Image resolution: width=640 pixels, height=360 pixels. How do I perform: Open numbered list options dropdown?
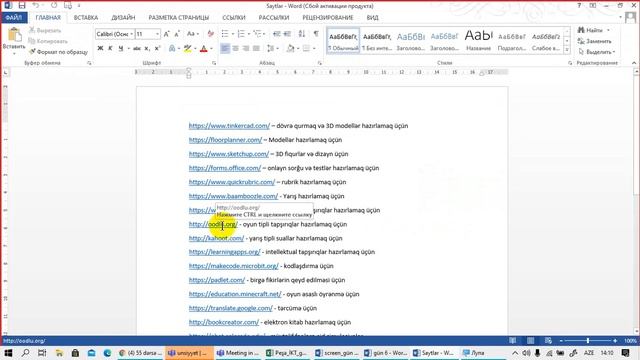(249, 34)
